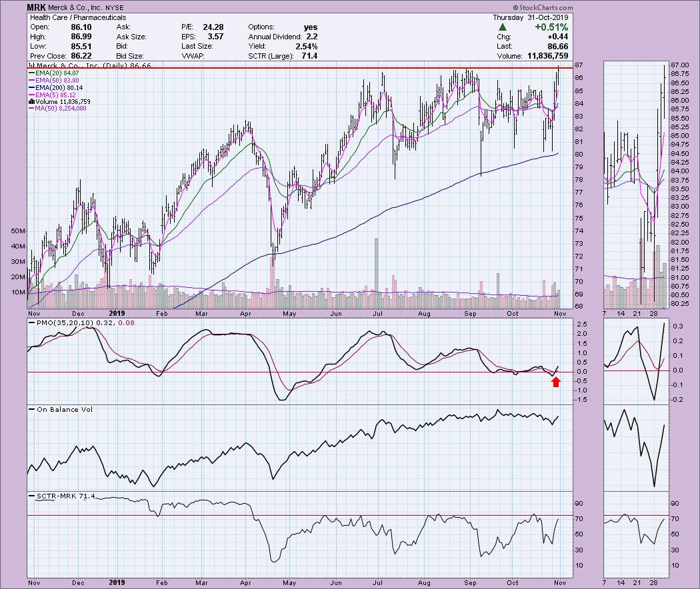Click the 87.00 label on the zoomed side panel

(x=679, y=65)
